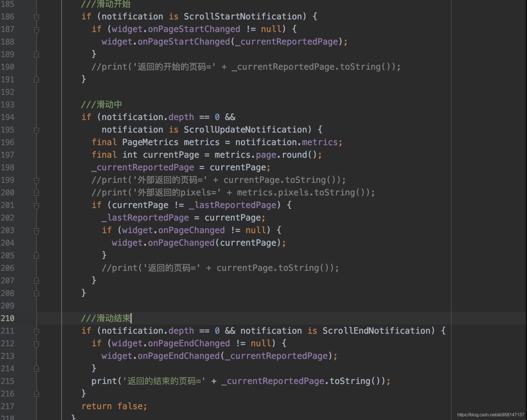The image size is (527, 420).
Task: Toggle the comment fold end on line 200
Action: (37, 193)
